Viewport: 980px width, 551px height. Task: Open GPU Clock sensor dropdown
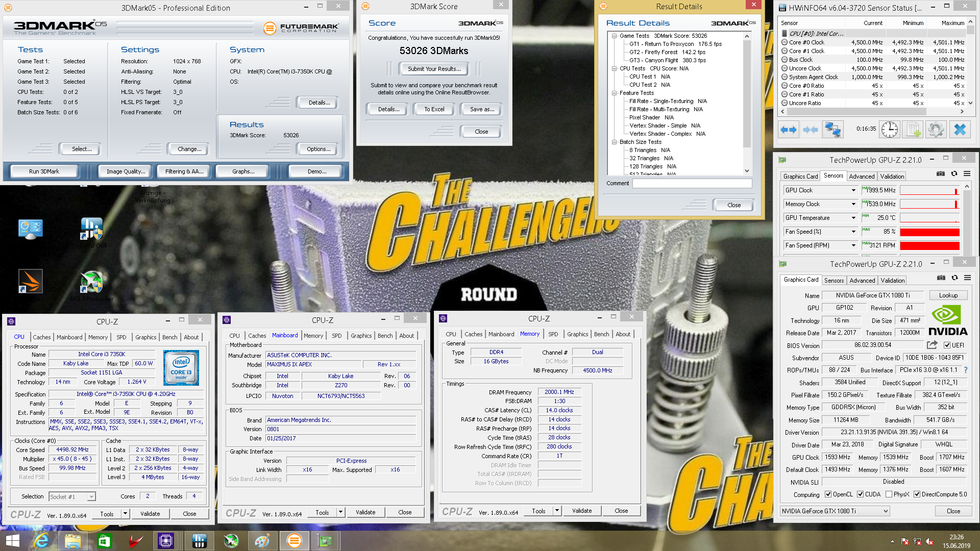[x=853, y=190]
